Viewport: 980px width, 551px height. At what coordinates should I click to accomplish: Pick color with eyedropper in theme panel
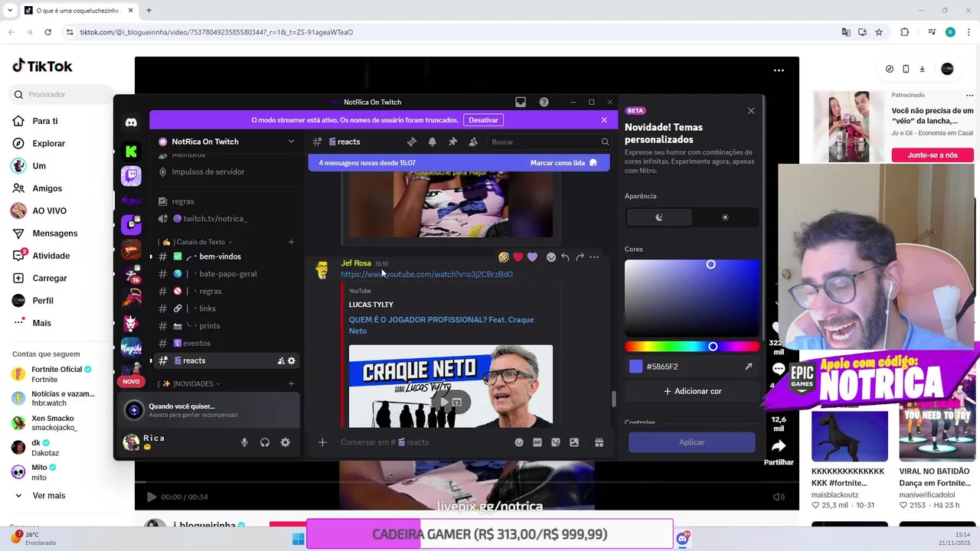[748, 367]
